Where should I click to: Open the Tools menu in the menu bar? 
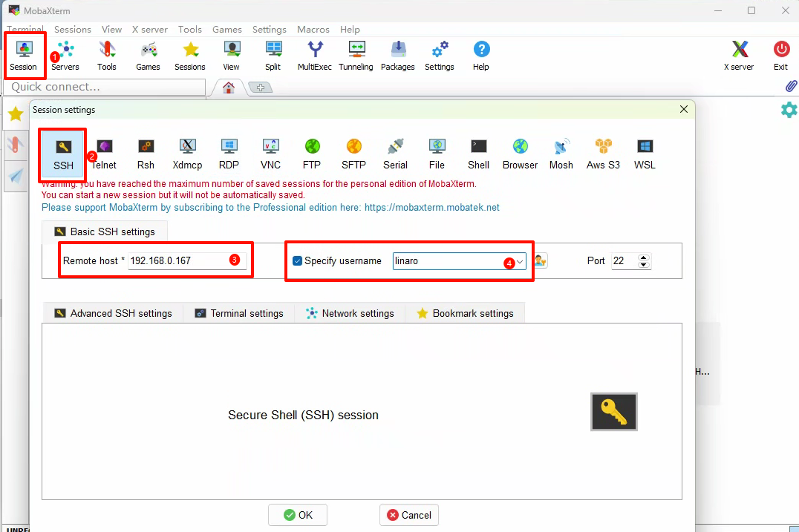click(x=190, y=30)
